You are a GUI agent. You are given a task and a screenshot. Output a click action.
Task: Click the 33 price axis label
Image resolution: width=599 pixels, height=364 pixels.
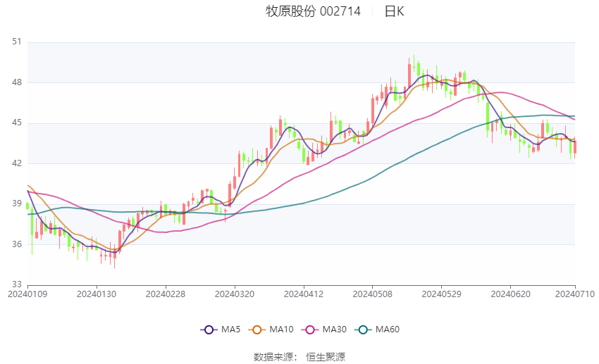[x=17, y=284]
